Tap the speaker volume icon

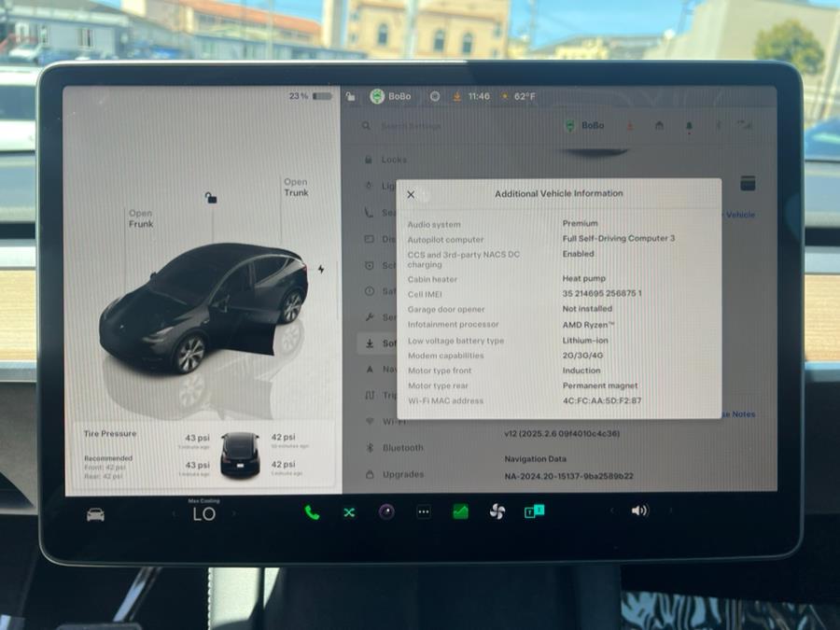[x=639, y=511]
